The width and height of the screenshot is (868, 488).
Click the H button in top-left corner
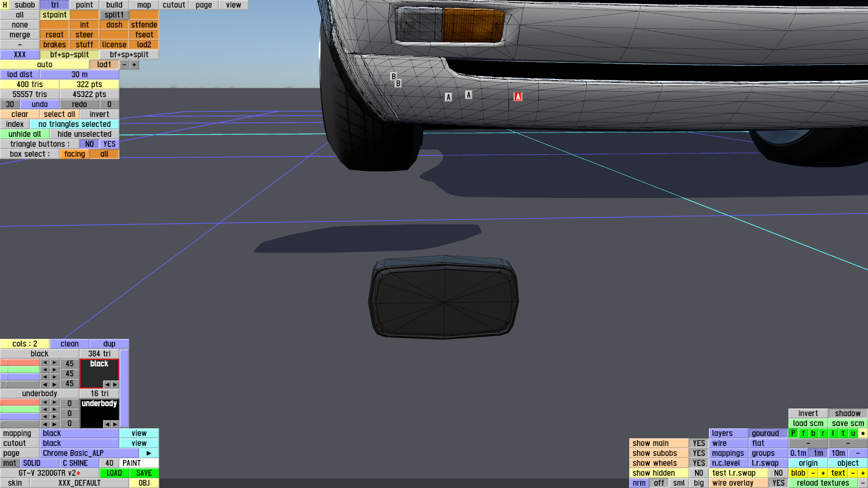[5, 5]
